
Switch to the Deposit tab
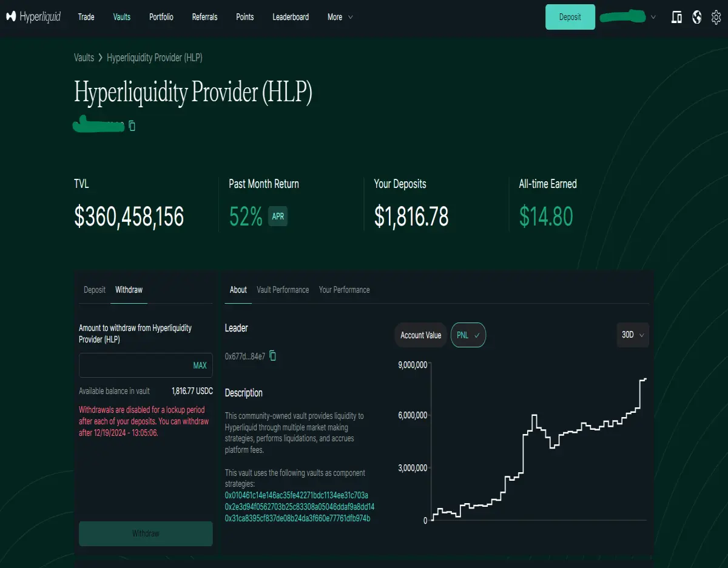click(95, 290)
